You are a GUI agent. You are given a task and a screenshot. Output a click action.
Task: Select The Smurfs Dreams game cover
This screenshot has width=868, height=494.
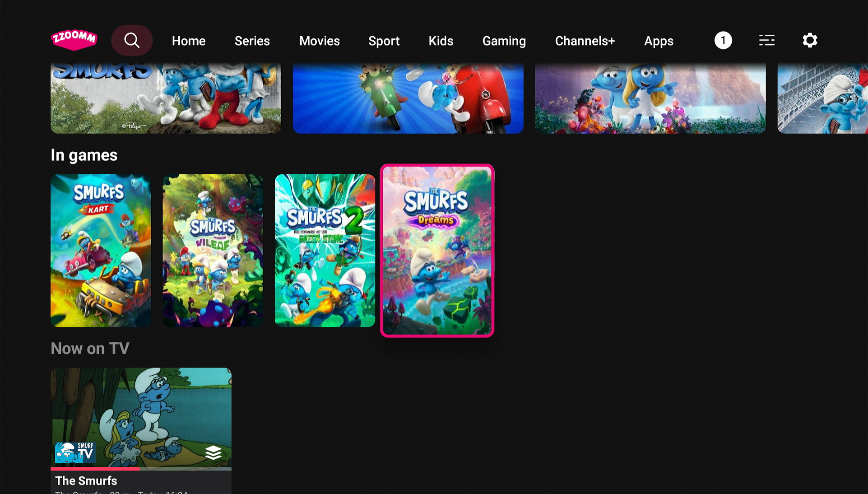(437, 251)
